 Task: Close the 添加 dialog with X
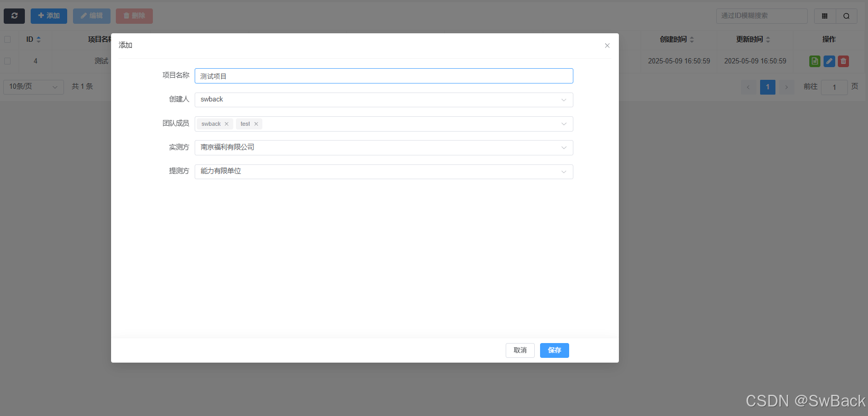point(607,45)
